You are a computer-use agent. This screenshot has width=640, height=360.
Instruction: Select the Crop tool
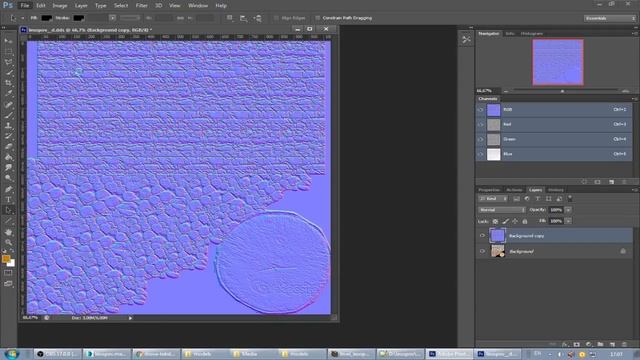coord(8,83)
